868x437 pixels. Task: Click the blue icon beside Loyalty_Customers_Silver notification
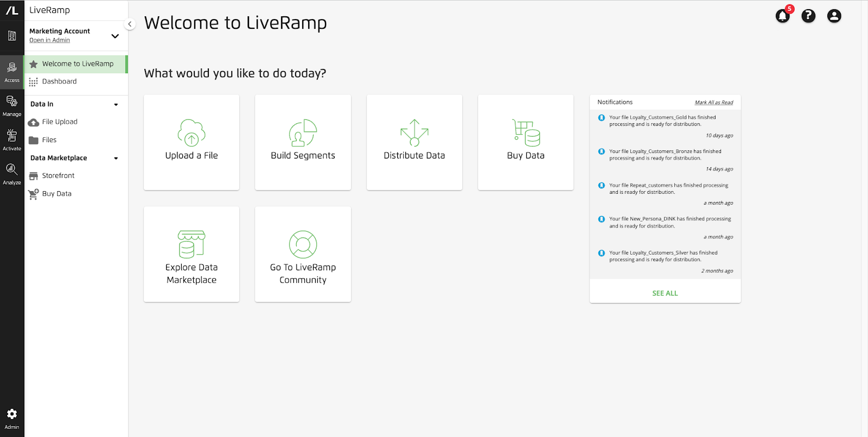(x=601, y=253)
